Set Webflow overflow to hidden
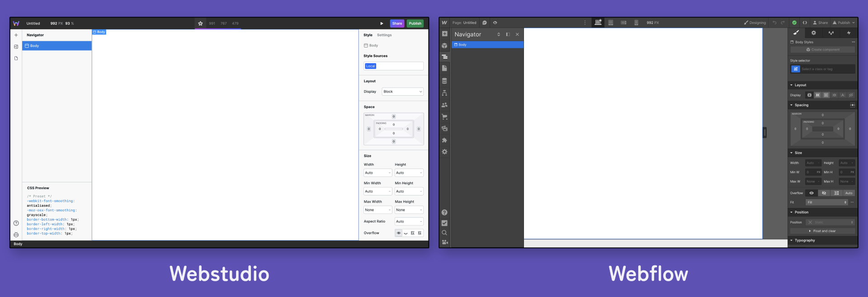 (x=824, y=193)
